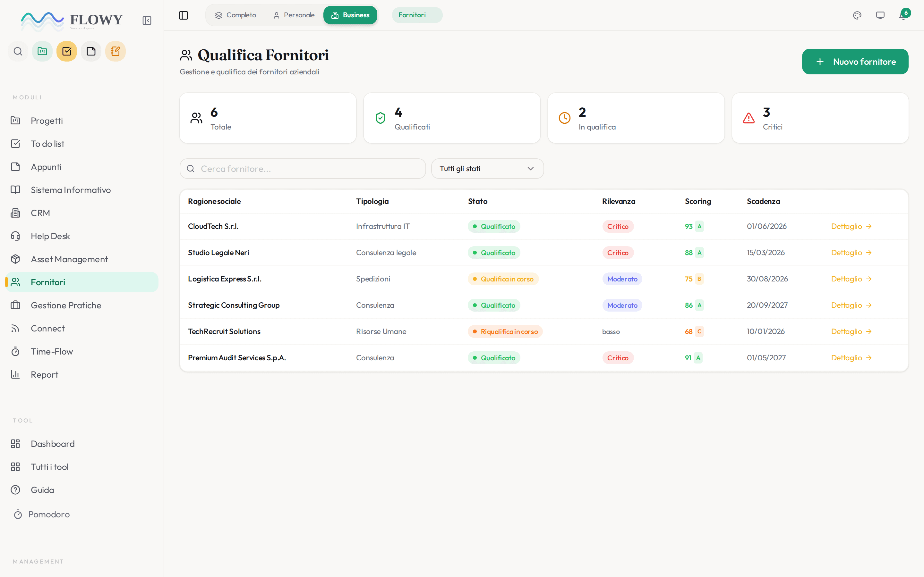The width and height of the screenshot is (924, 577).
Task: Click the yellow to-do checkmark shortcut icon
Action: click(67, 51)
